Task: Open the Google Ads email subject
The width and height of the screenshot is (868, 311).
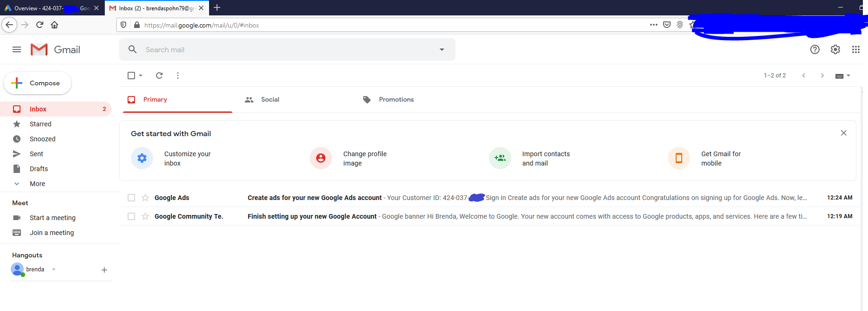Action: coord(315,198)
